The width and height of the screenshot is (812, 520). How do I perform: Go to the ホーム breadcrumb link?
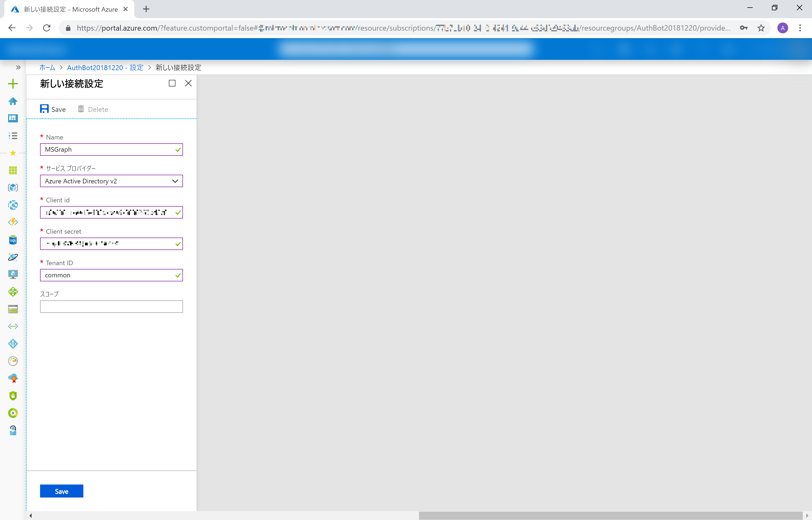coord(47,67)
